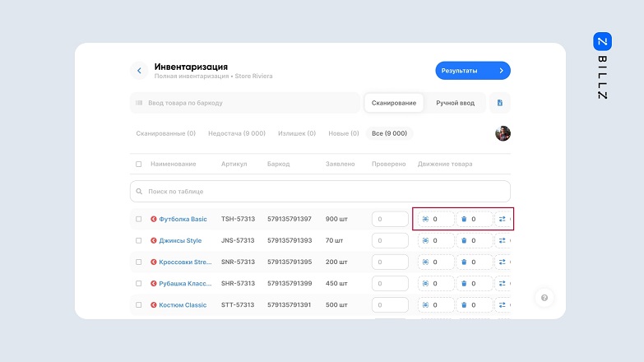Click the BILLZ logo icon

tap(602, 42)
